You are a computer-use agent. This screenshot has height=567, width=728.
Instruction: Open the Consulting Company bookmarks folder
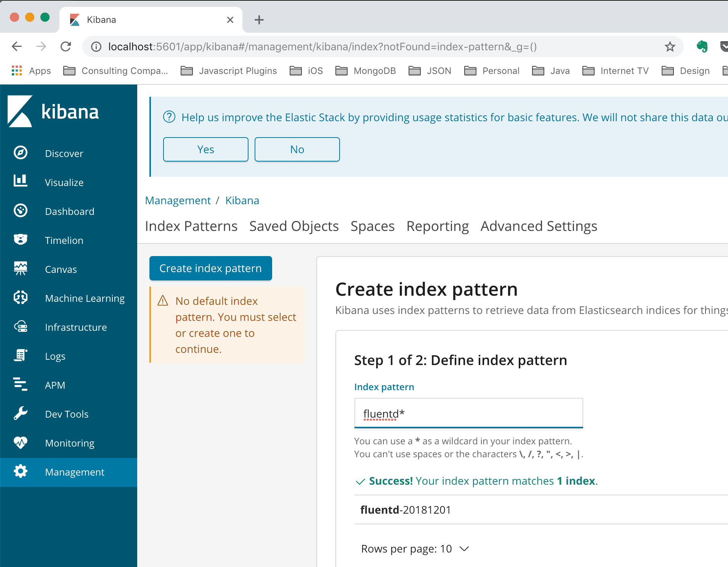(116, 71)
